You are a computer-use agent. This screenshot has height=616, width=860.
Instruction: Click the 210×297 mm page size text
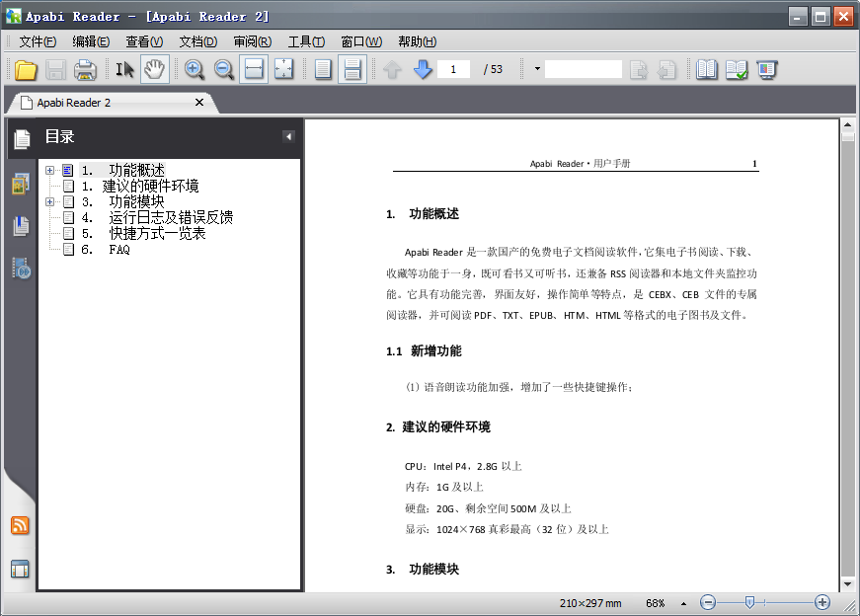[x=590, y=603]
